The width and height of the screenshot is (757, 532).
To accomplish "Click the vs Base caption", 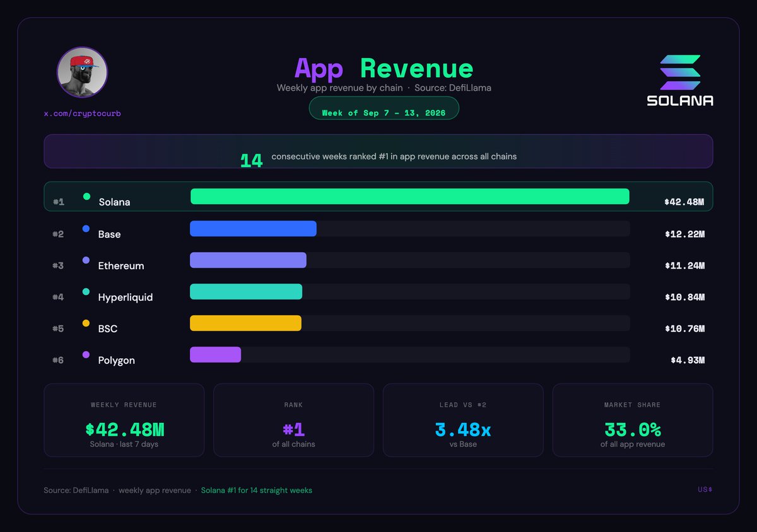I will tap(463, 444).
